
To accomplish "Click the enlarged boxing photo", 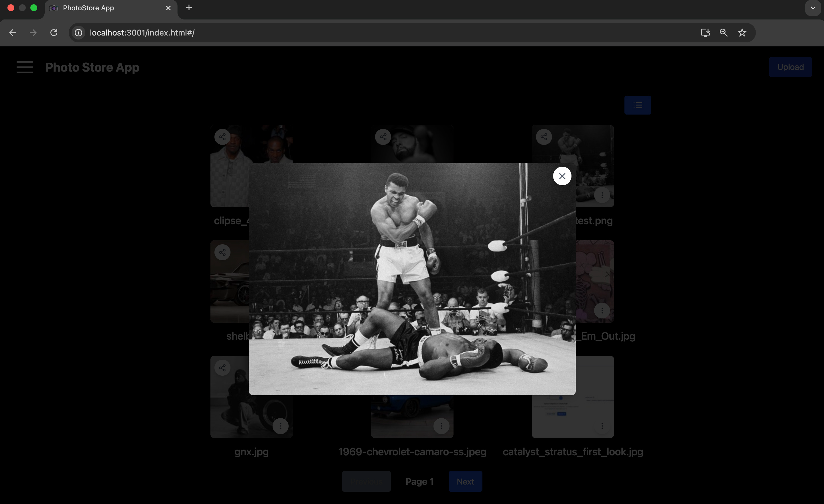I will tap(412, 279).
